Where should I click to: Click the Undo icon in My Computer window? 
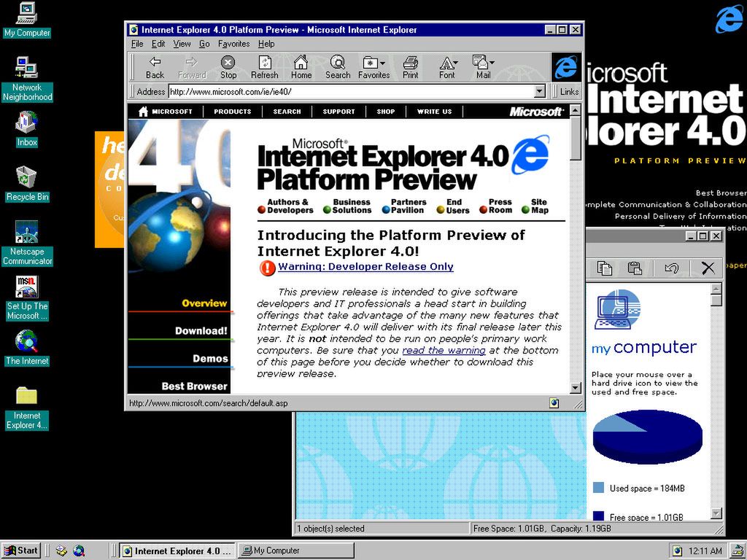672,268
